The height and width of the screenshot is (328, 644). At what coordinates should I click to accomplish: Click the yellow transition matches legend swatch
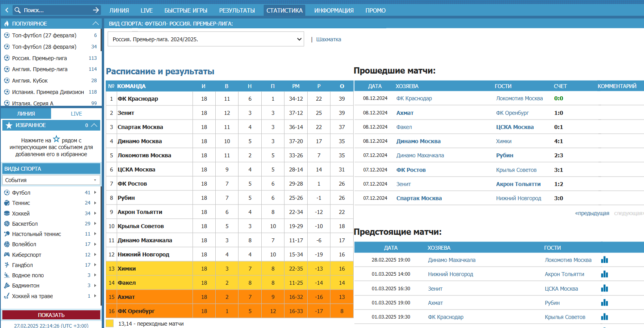110,323
